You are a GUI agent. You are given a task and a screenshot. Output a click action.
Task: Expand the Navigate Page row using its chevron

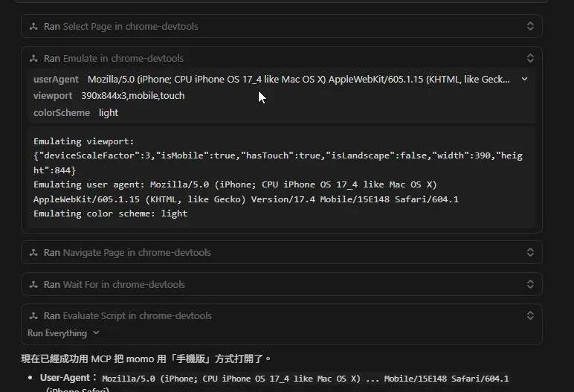pyautogui.click(x=530, y=253)
